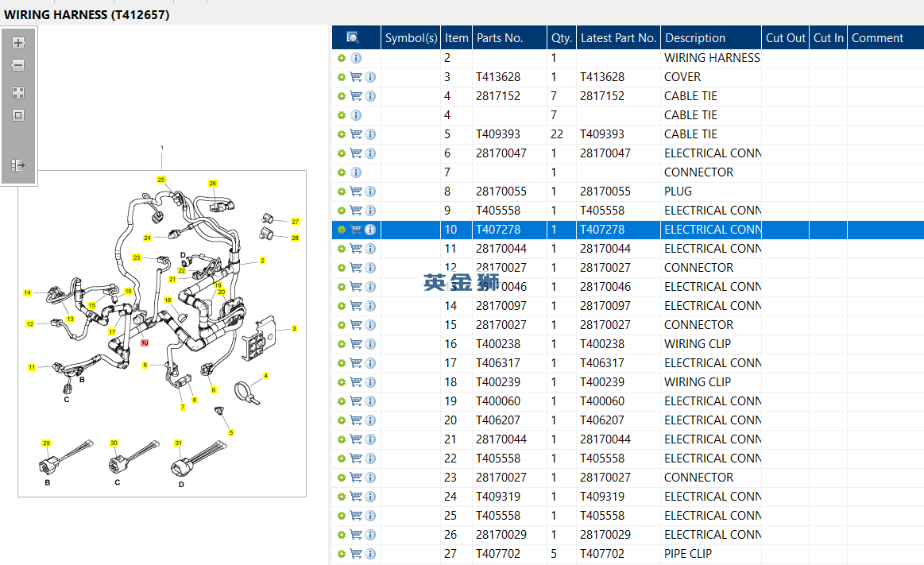Click the Qty. column header

tap(562, 37)
